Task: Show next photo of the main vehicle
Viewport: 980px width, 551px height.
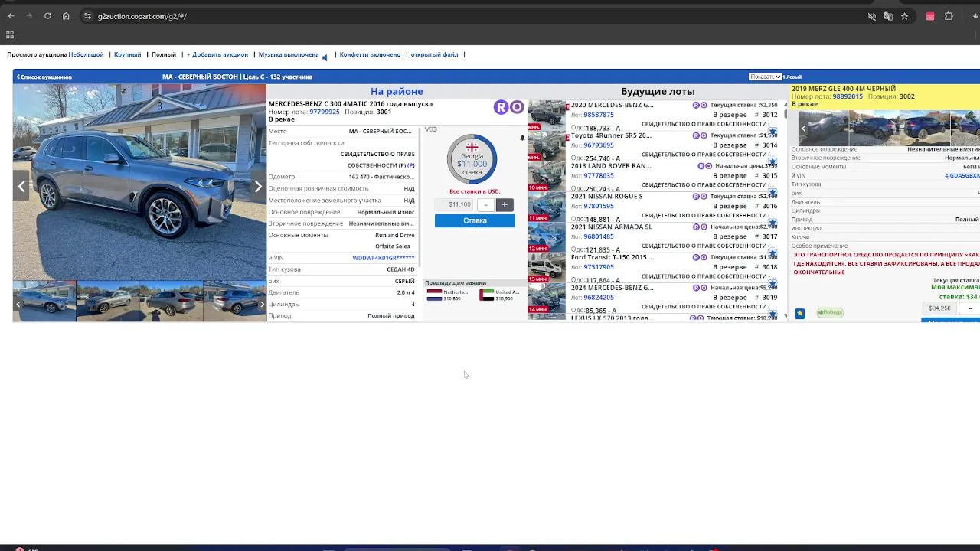Action: click(x=258, y=186)
